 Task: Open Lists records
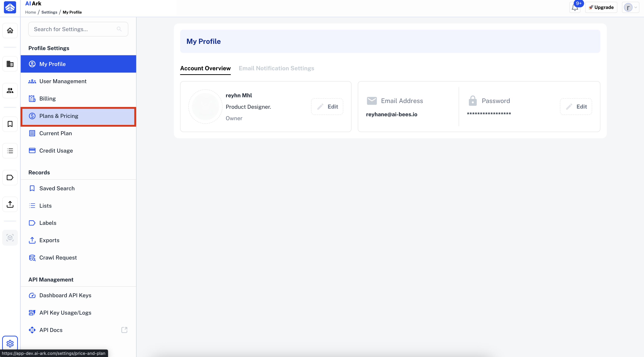78,206
